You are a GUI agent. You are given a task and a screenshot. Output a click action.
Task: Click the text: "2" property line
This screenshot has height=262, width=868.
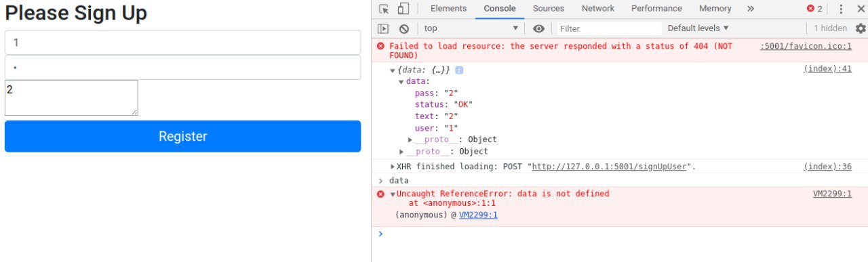436,116
